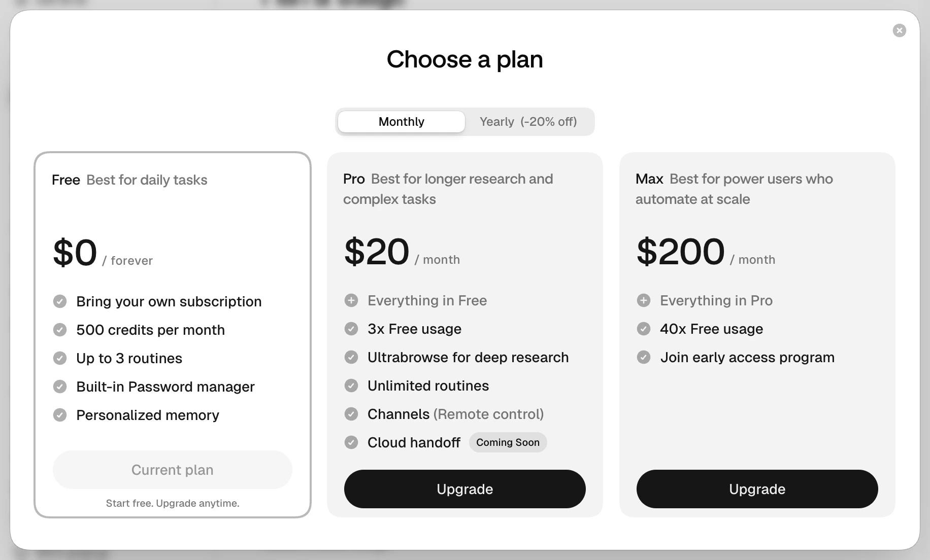930x560 pixels.
Task: Click checkmark icon beside Ultrabrowse for deep research
Action: click(x=351, y=357)
